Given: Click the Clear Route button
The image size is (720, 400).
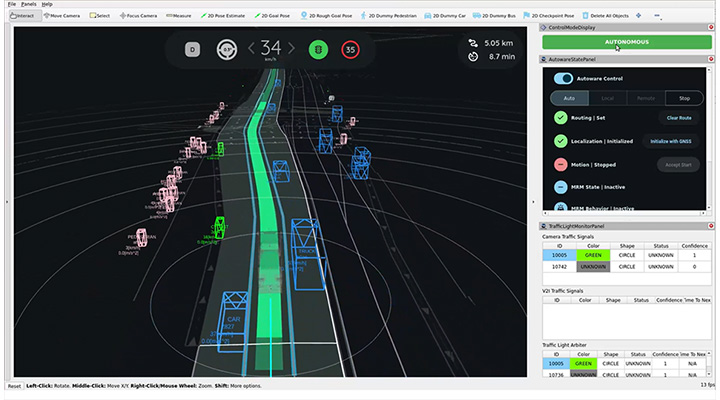Looking at the screenshot, I should tap(679, 118).
